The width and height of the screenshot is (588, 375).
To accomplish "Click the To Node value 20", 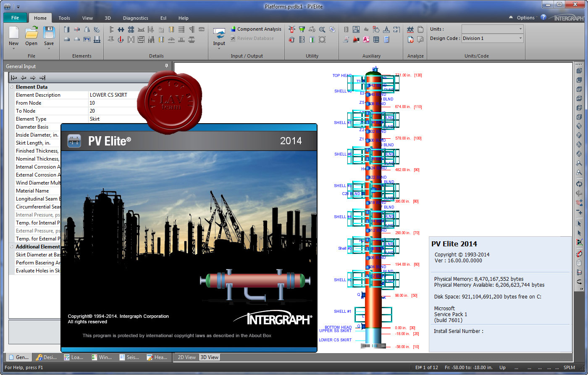I will click(92, 111).
